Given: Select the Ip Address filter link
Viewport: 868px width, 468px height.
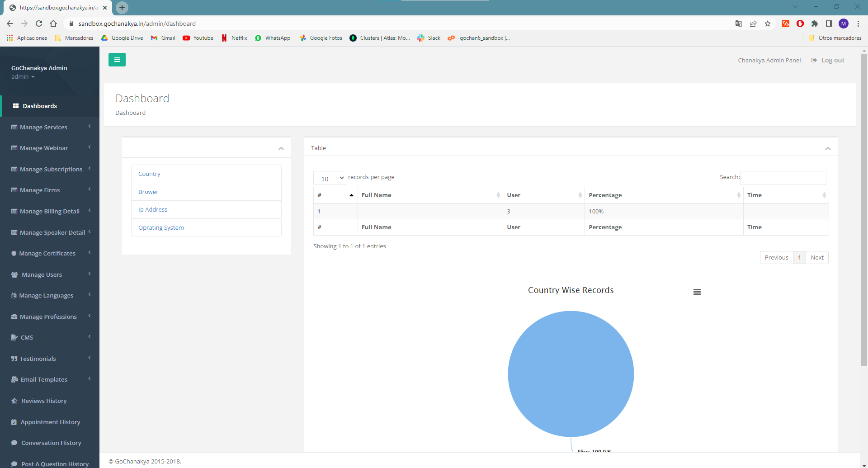Looking at the screenshot, I should pos(153,209).
